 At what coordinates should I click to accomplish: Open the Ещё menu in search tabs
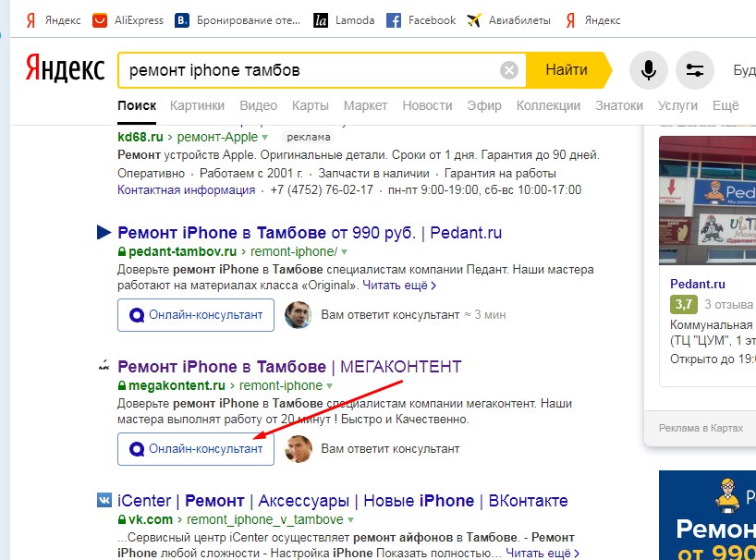(x=726, y=105)
